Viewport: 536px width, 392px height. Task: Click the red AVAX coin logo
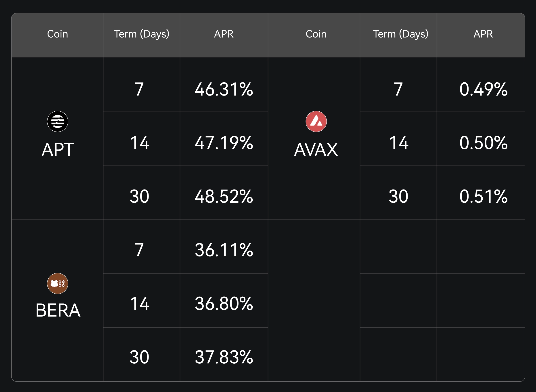coord(316,121)
